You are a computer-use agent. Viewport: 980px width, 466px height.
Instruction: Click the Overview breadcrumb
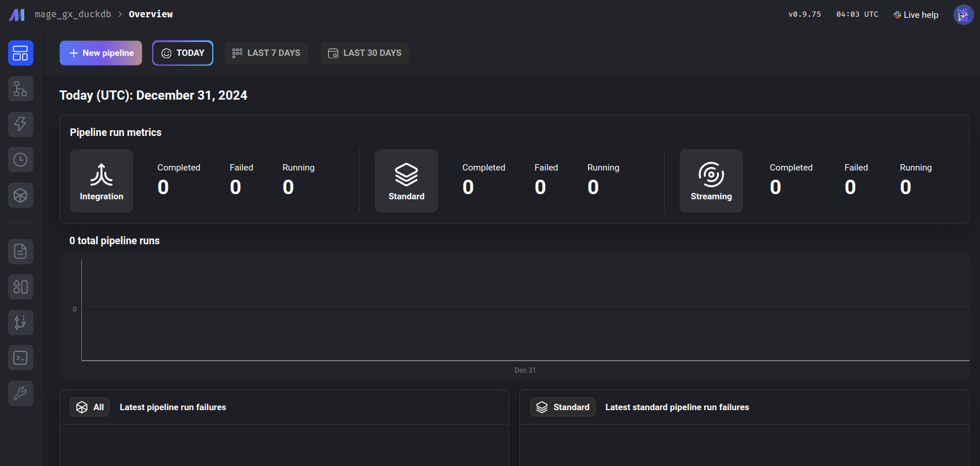point(151,14)
